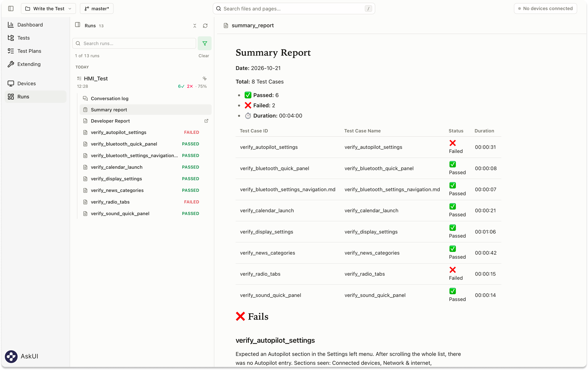Select Runs in the sidebar
588x370 pixels.
click(x=35, y=97)
